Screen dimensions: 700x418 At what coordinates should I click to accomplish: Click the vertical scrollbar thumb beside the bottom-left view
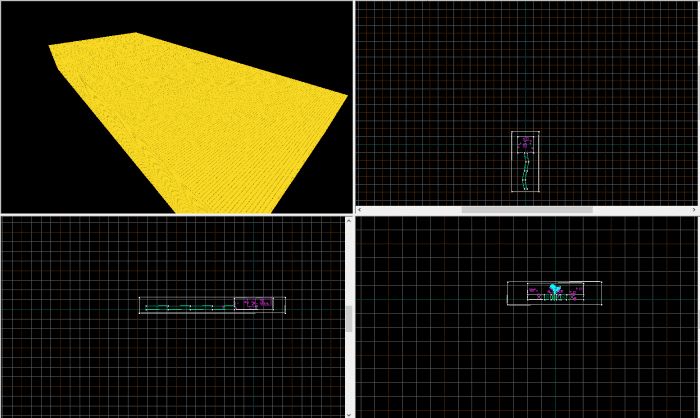(x=349, y=319)
